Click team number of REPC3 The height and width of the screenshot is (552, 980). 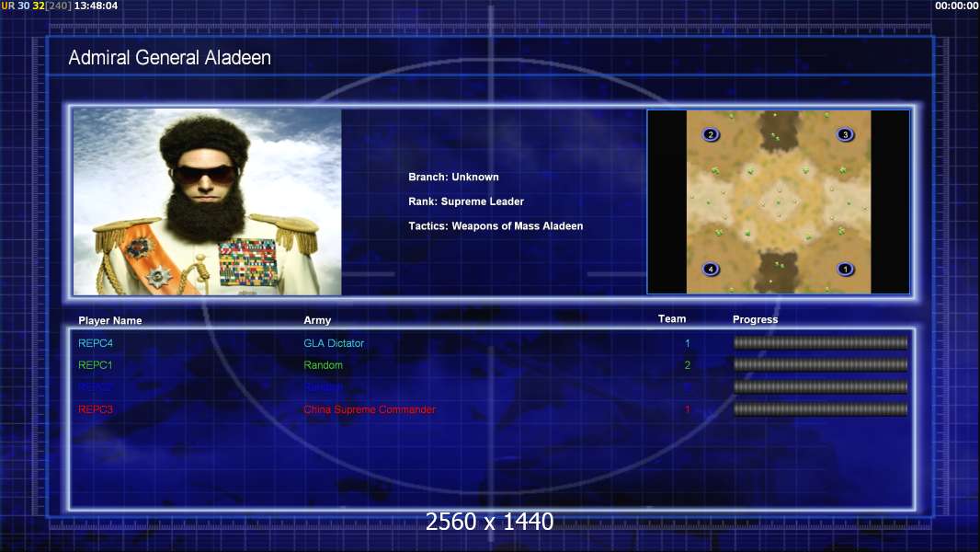(687, 409)
